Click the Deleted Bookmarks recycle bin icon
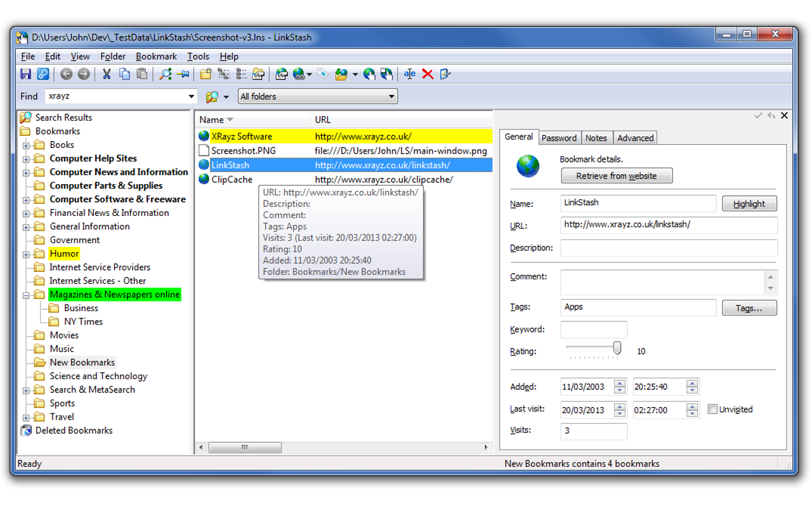812x508 pixels. (26, 431)
